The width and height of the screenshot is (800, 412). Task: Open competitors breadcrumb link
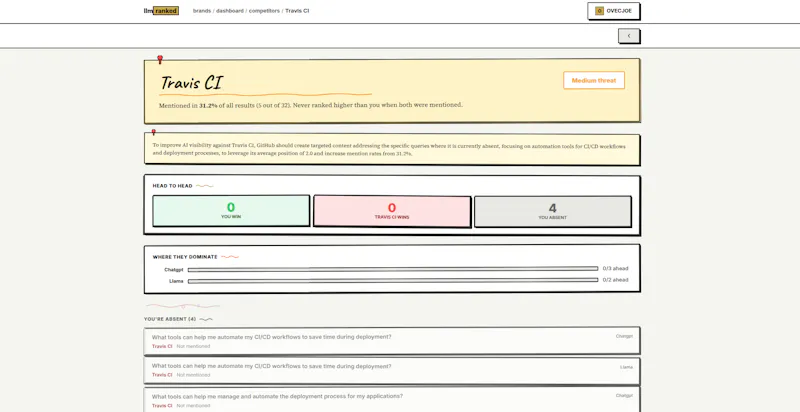pyautogui.click(x=264, y=11)
